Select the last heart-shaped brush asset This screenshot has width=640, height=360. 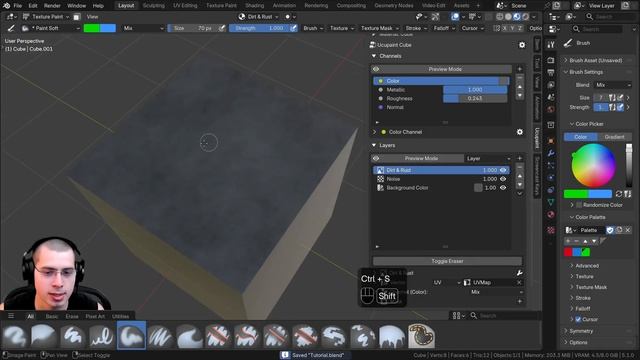(x=421, y=336)
